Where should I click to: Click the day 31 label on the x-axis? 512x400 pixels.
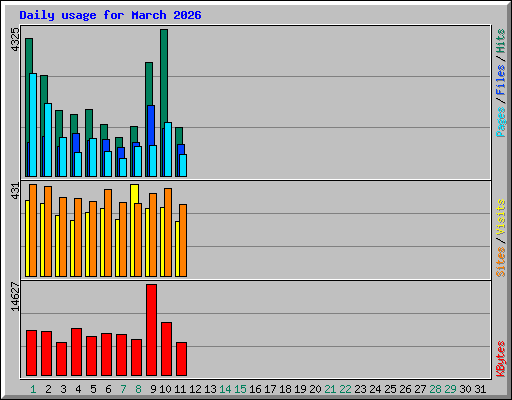point(480,389)
